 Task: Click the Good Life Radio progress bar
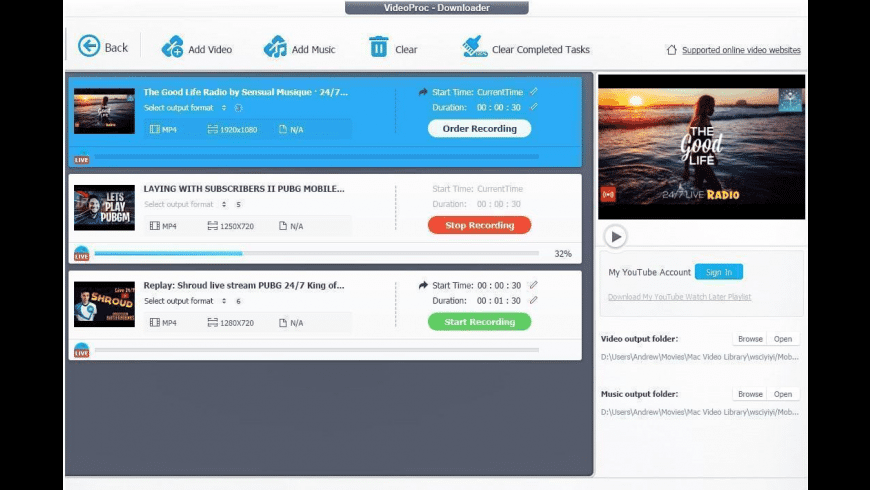(x=317, y=157)
